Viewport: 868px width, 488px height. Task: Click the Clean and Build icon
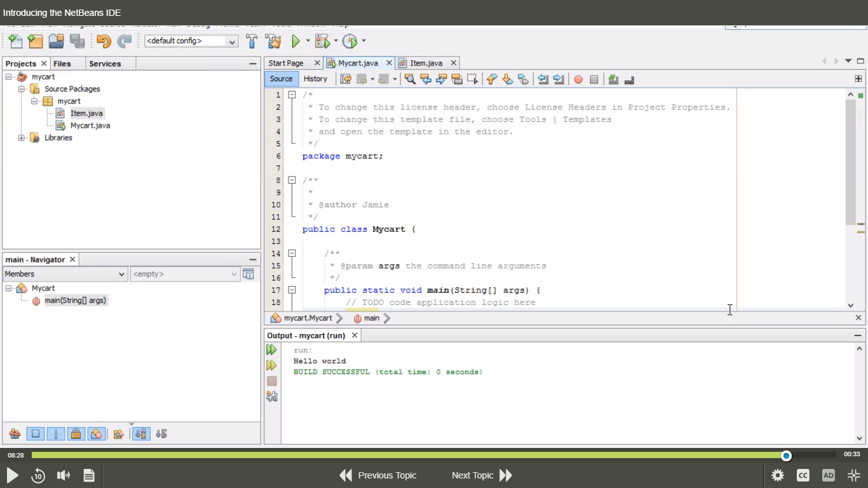[273, 41]
